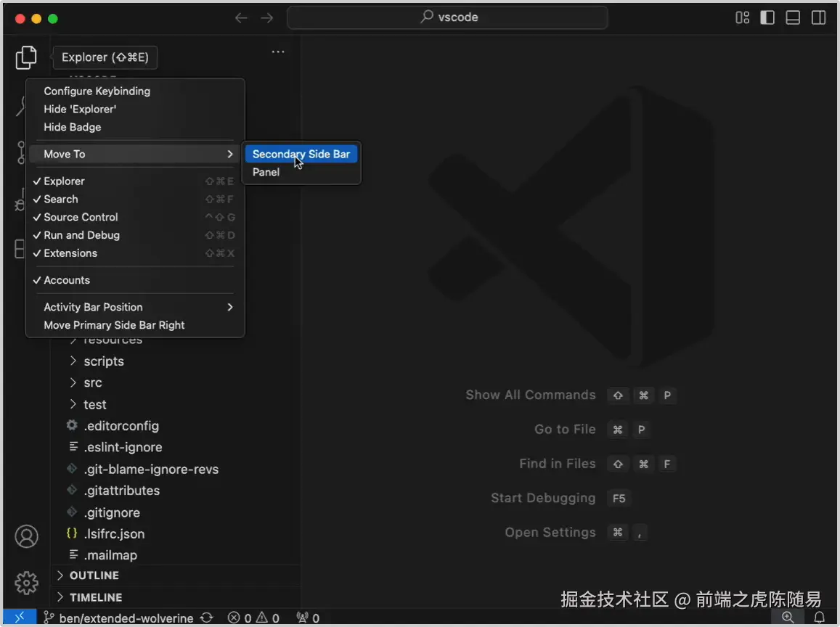Viewport: 840px width, 627px height.
Task: Uncheck Search in the context menu
Action: [61, 199]
